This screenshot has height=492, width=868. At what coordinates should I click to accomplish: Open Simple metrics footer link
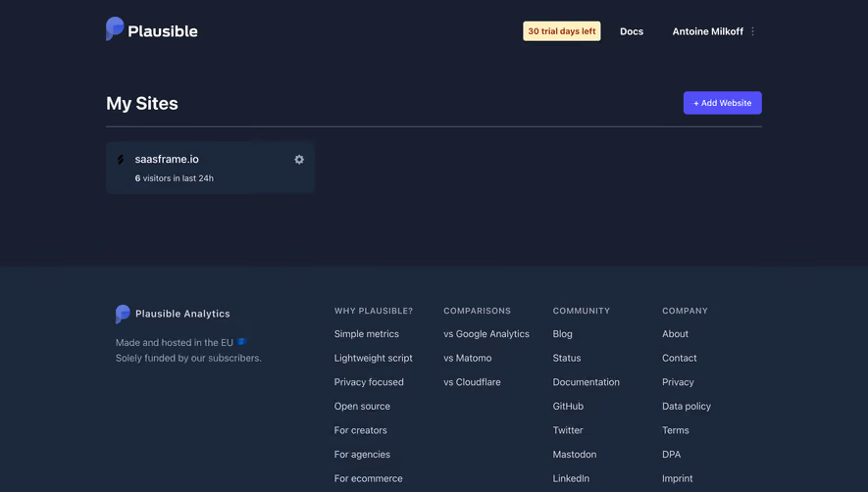366,334
